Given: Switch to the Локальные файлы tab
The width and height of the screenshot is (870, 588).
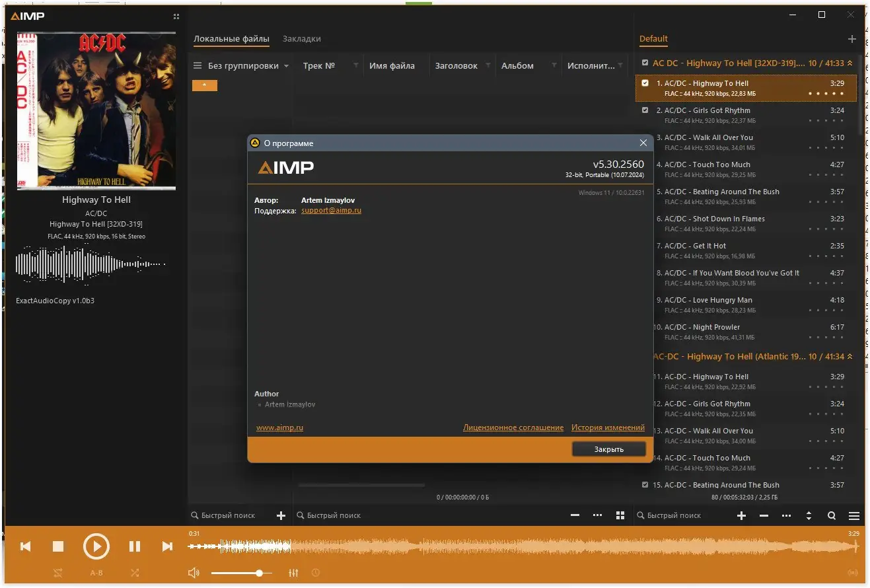Looking at the screenshot, I should [x=231, y=39].
